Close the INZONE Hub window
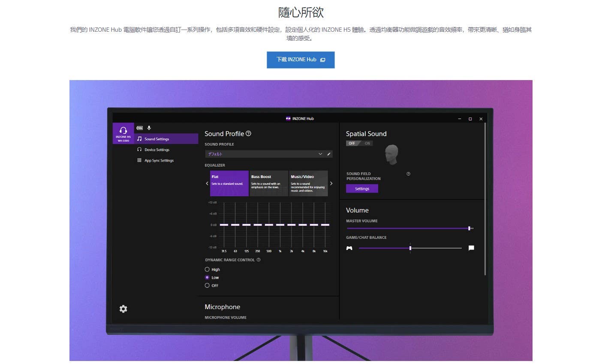Viewport: 611px width, 364px height. 481,119
